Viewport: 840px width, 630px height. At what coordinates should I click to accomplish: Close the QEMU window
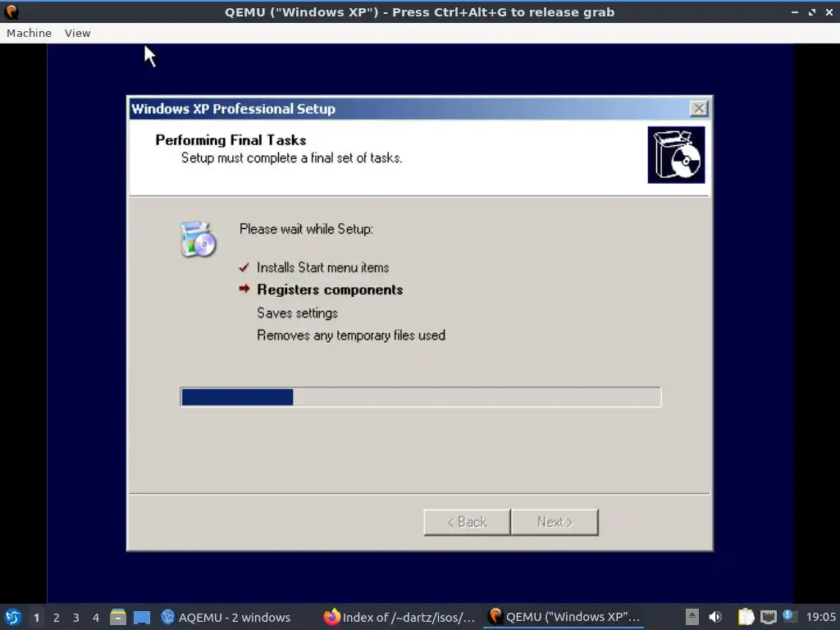point(829,11)
